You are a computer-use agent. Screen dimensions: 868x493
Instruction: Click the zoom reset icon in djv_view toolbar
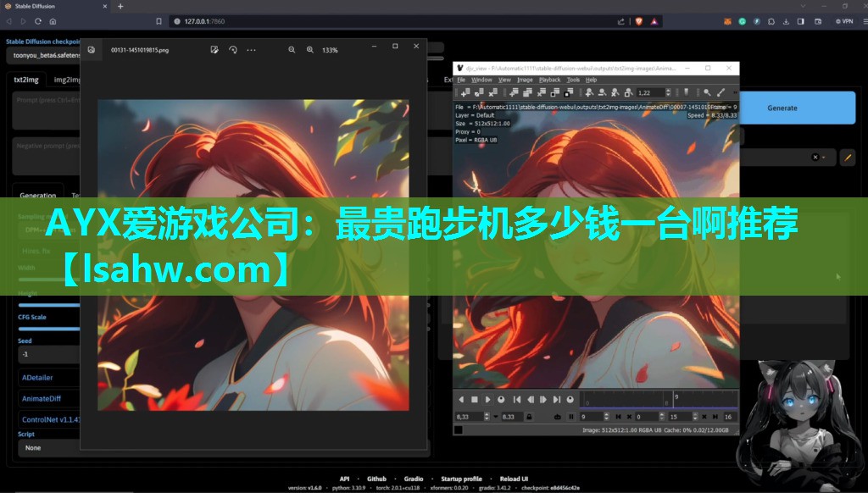point(615,92)
